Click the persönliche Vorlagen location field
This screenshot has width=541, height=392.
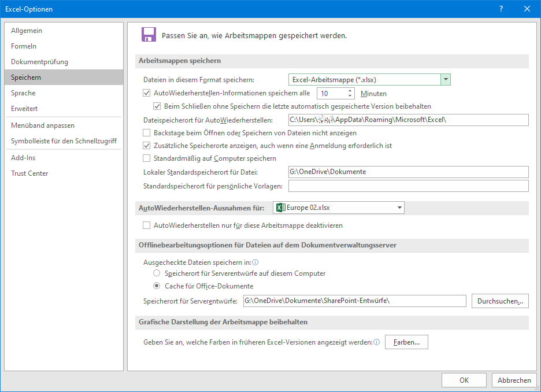(x=409, y=186)
